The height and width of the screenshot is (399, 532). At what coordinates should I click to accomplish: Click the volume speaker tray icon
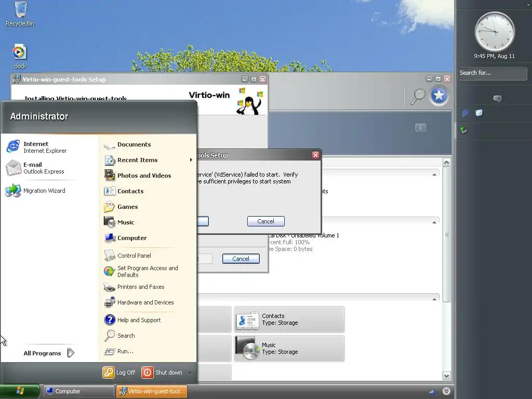pyautogui.click(x=433, y=392)
